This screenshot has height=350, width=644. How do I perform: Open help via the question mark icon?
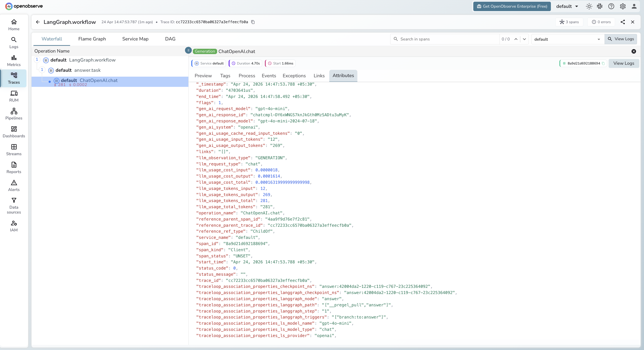611,6
